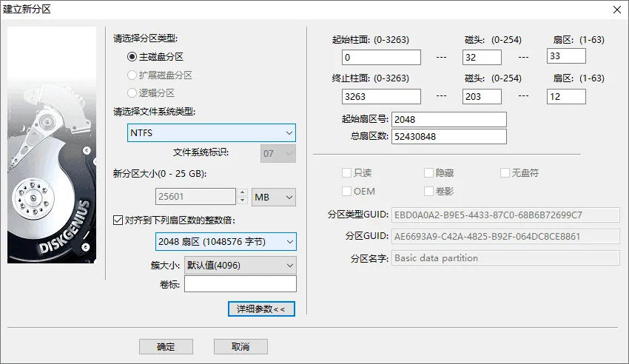The image size is (629, 364).
Task: Toggle the 只读 checkbox
Action: pyautogui.click(x=346, y=173)
